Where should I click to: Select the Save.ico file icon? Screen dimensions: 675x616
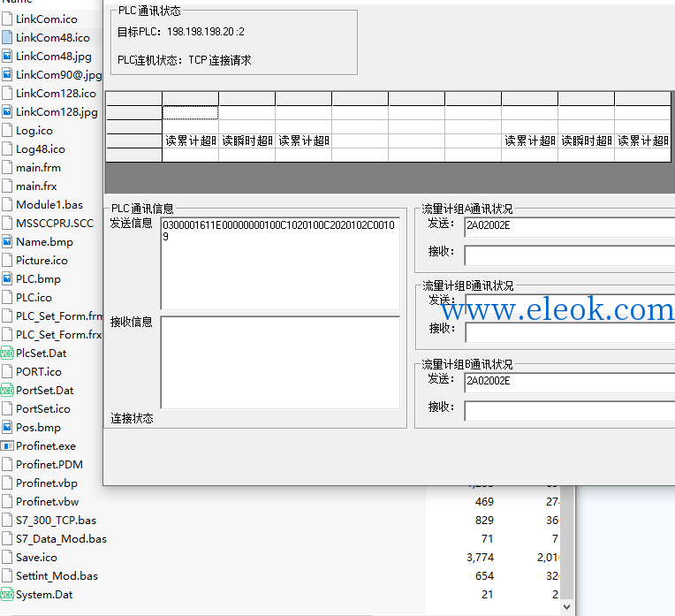(7, 557)
